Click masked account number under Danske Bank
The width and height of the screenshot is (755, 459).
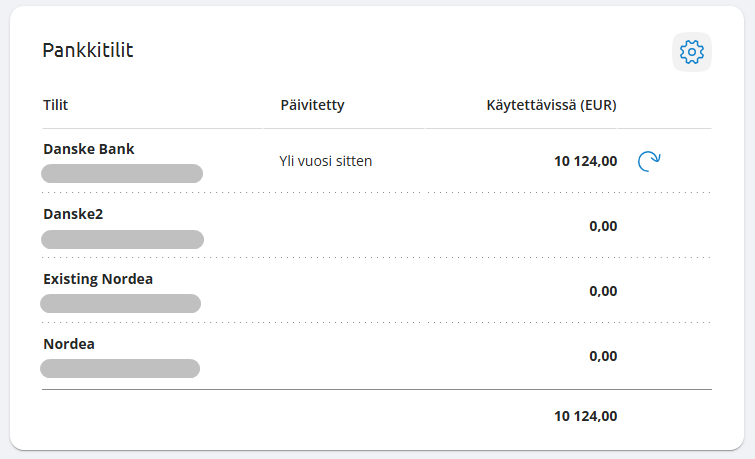click(x=122, y=174)
